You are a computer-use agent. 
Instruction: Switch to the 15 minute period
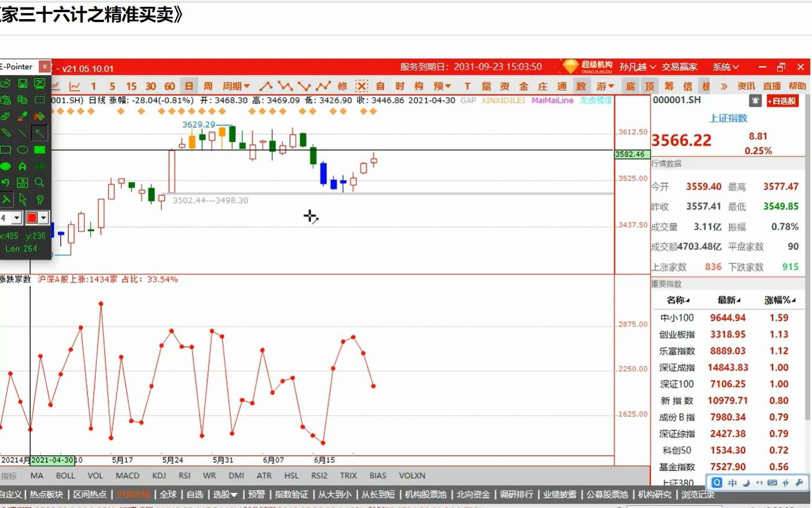132,86
